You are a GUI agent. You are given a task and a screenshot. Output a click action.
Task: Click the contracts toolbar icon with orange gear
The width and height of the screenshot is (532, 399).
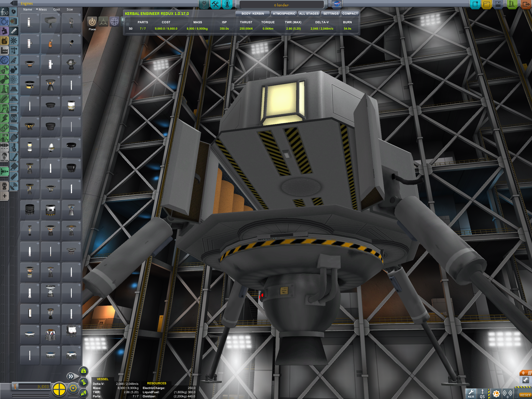[x=496, y=394]
